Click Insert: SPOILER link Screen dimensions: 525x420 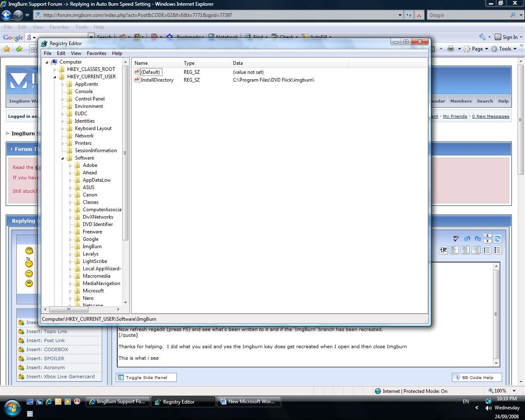[45, 358]
